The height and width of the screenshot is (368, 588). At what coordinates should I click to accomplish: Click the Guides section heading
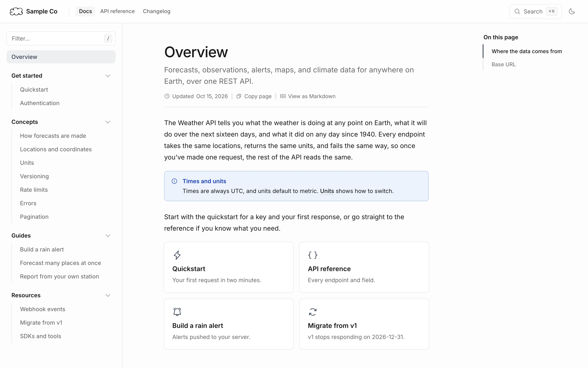click(21, 236)
